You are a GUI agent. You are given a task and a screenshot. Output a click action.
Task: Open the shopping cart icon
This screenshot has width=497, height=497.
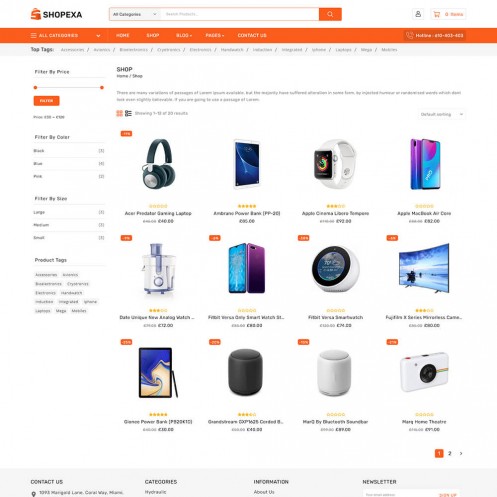pos(436,14)
